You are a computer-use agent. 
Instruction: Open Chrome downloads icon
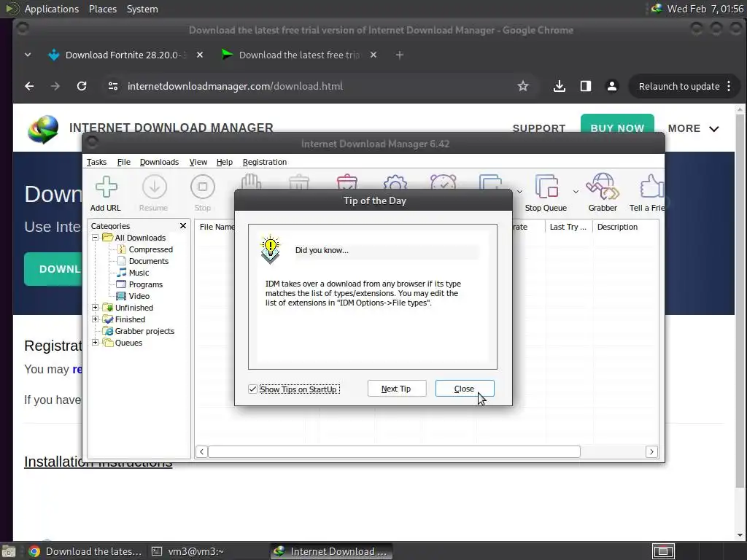point(560,86)
